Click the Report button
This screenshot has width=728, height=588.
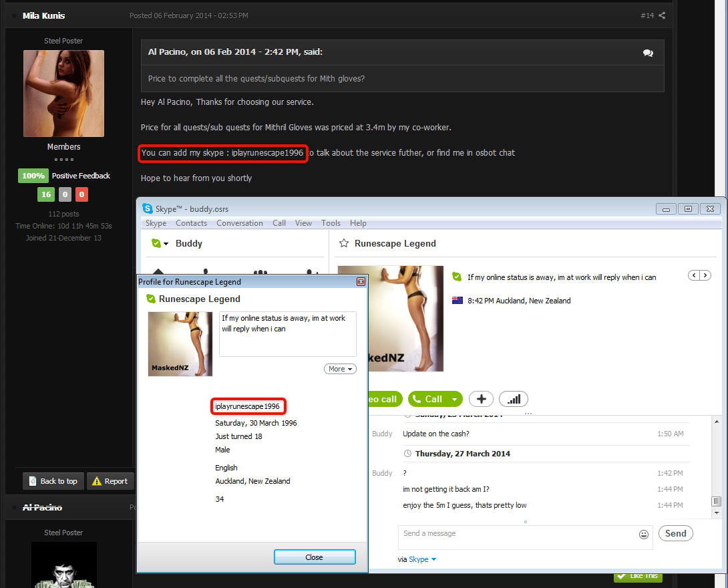[110, 480]
